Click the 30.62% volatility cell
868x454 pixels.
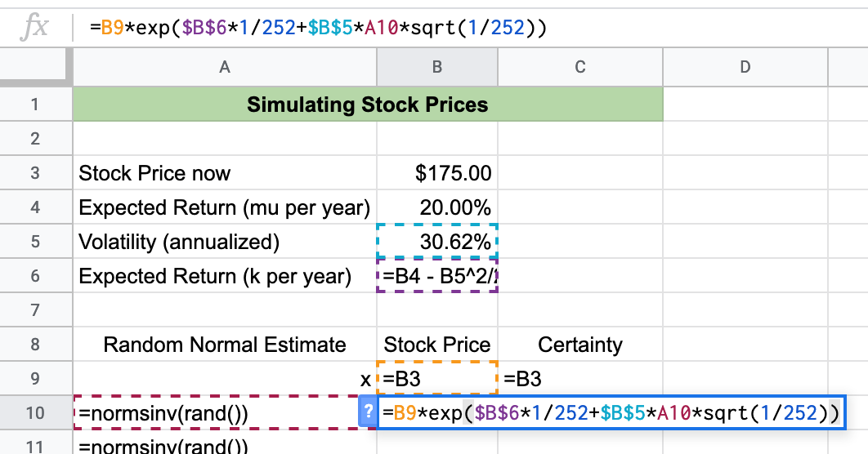coord(437,241)
